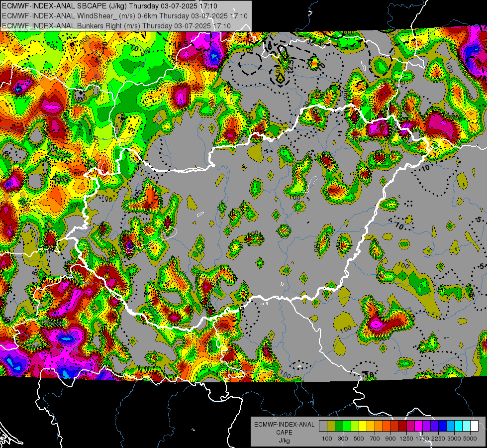Click the legend value 5000
Viewport: 487px width, 448px height.
click(x=470, y=439)
